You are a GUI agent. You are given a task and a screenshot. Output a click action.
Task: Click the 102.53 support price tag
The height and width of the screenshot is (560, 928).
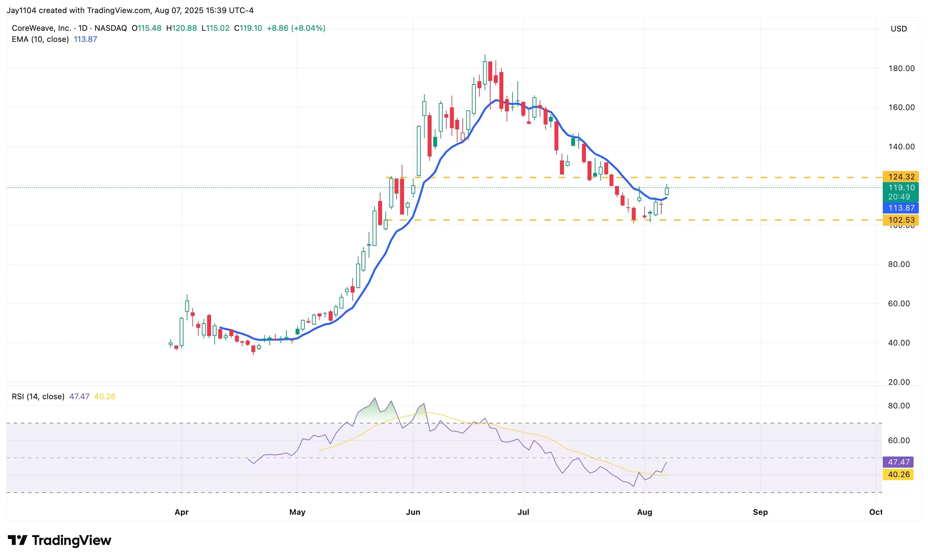point(901,220)
